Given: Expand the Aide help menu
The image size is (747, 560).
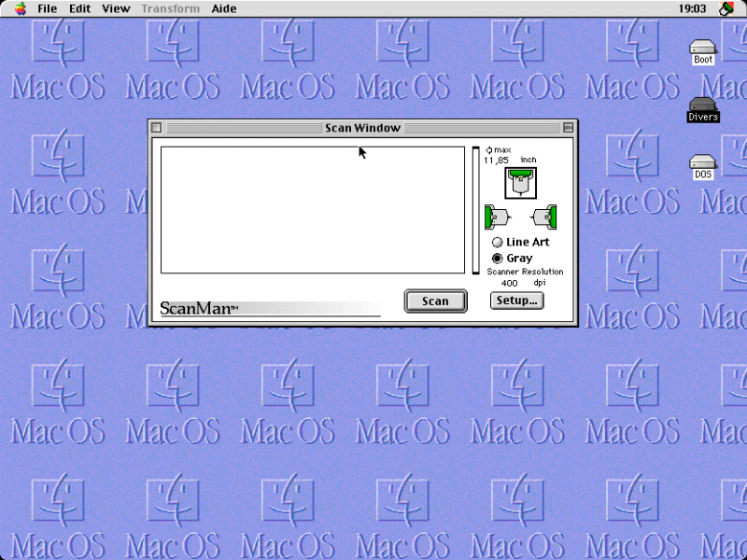Looking at the screenshot, I should (x=224, y=8).
